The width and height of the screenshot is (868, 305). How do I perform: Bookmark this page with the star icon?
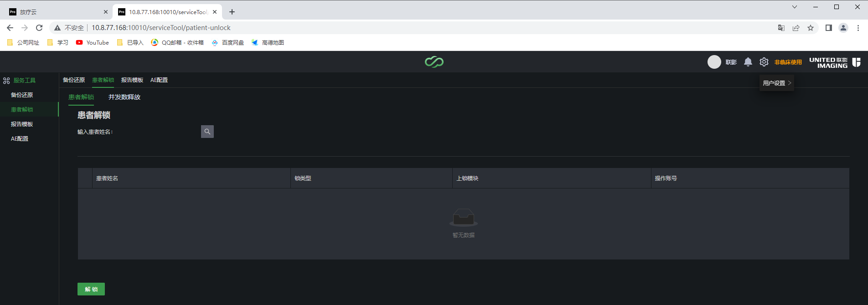coord(811,28)
